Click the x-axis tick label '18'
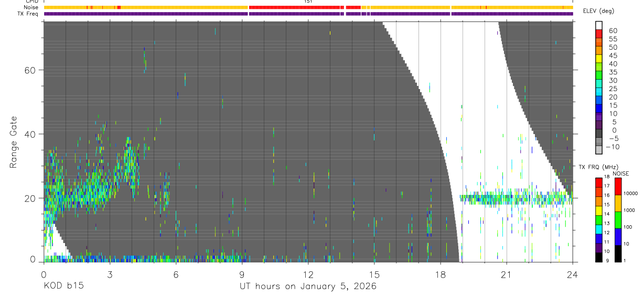The width and height of the screenshot is (644, 297). 441,274
